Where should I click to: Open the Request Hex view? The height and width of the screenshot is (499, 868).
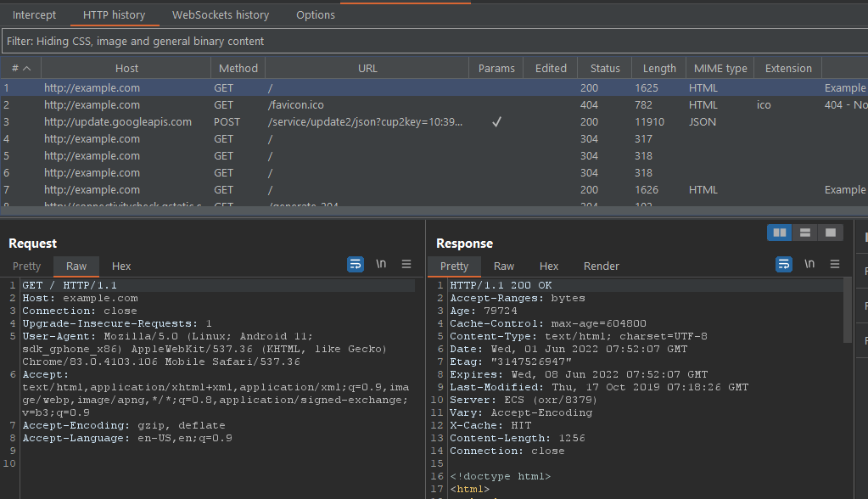[x=120, y=266]
